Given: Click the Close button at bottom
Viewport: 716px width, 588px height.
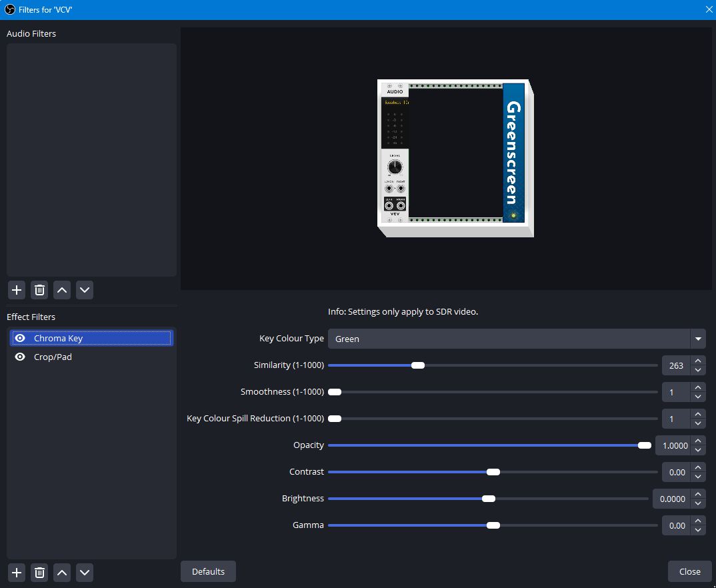Looking at the screenshot, I should click(x=689, y=571).
